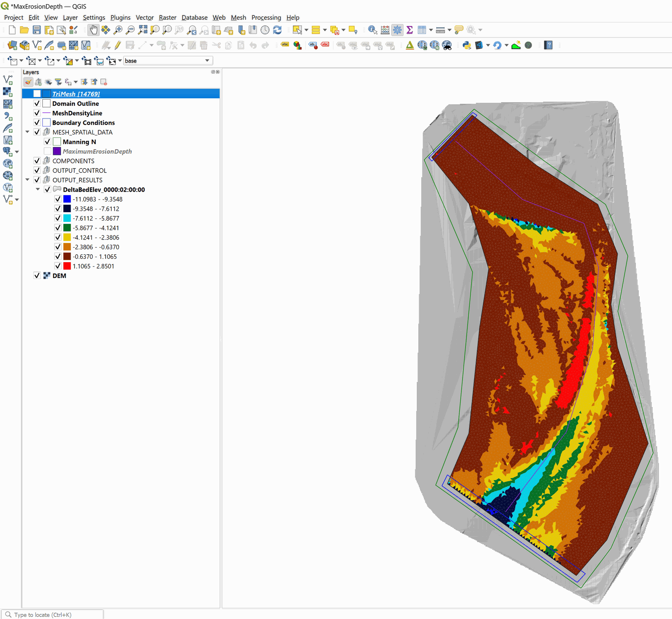Open the Python Console icon
This screenshot has height=619, width=672.
click(466, 45)
